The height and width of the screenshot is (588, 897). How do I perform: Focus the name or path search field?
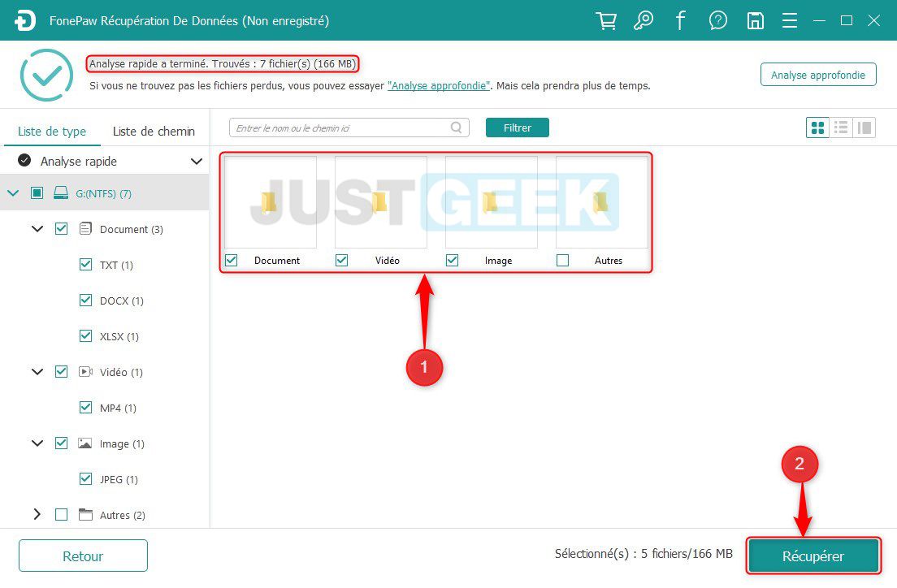tap(349, 128)
